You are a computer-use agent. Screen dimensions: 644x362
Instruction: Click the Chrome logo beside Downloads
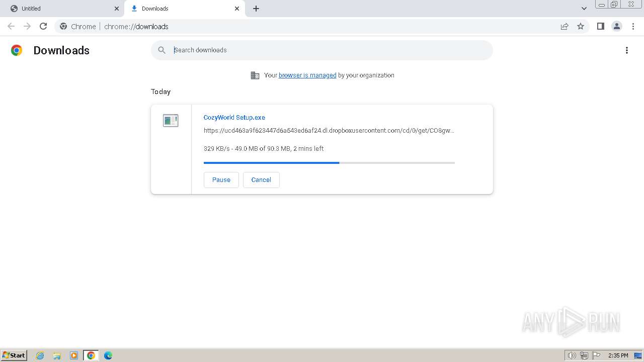(x=17, y=50)
